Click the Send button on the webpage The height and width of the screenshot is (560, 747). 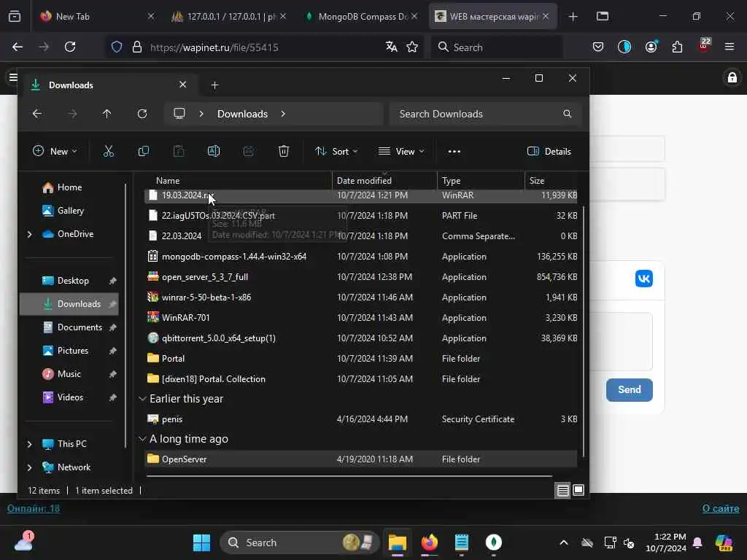630,389
